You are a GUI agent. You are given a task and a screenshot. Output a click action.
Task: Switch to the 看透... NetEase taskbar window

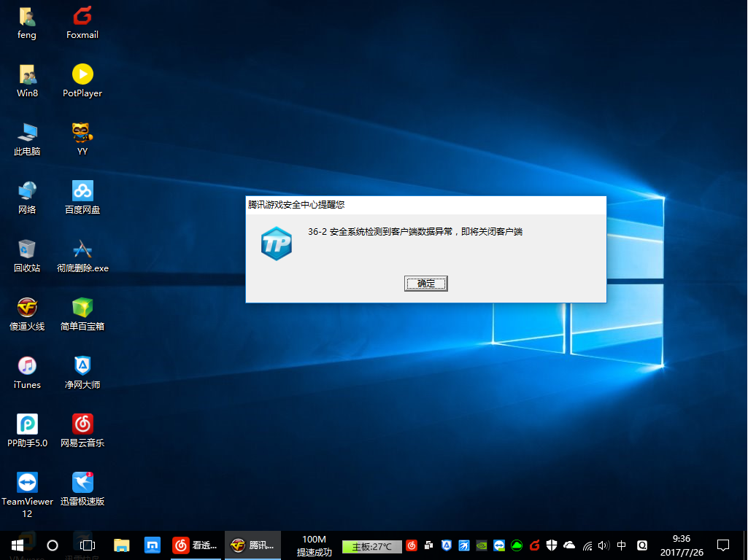pyautogui.click(x=196, y=545)
